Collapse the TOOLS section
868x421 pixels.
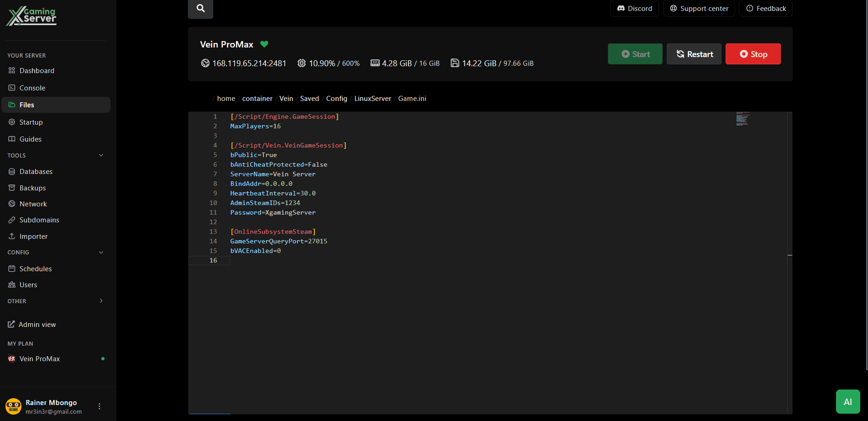101,155
